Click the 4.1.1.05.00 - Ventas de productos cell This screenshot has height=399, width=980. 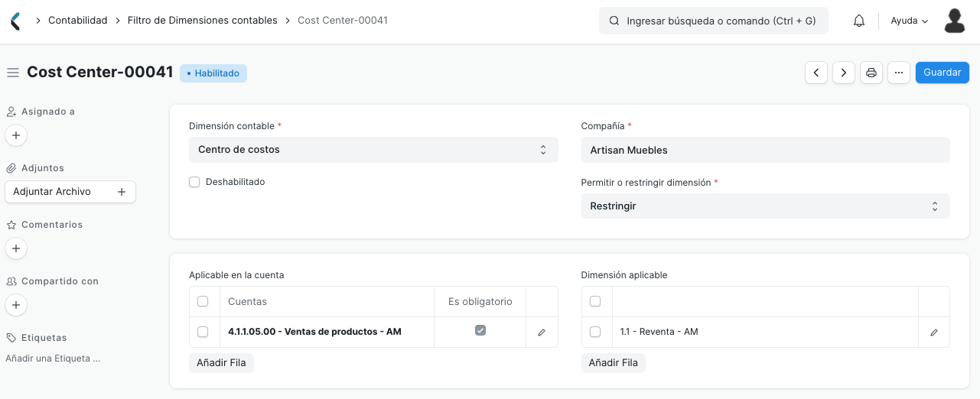coord(327,332)
